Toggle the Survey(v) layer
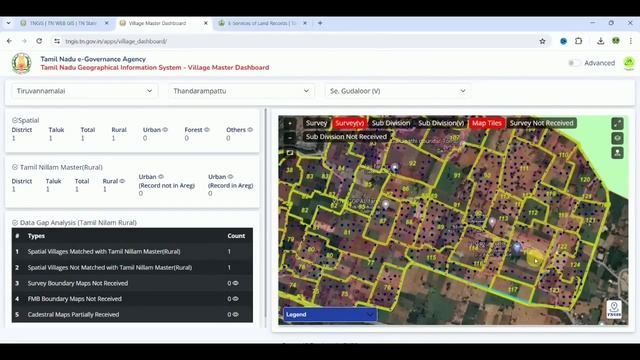Screen dimensions: 640x360 (349, 123)
